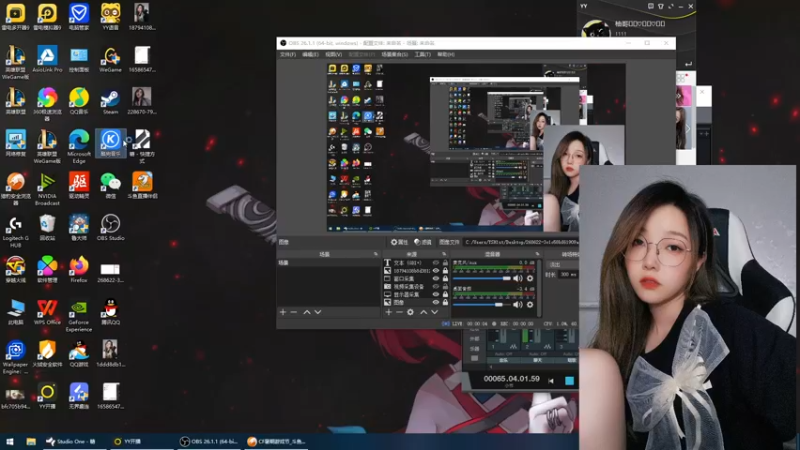Move source up with the up arrow
This screenshot has width=800, height=450.
[x=423, y=312]
